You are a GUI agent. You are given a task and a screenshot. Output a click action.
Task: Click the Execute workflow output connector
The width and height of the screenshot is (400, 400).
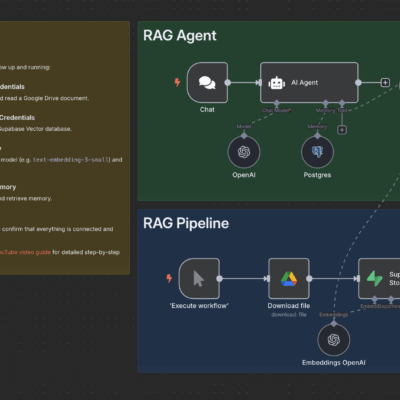tap(219, 278)
